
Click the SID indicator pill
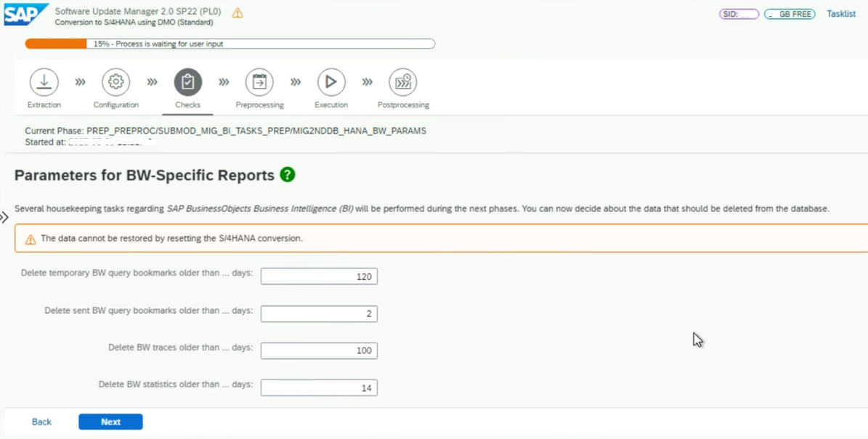coord(739,15)
